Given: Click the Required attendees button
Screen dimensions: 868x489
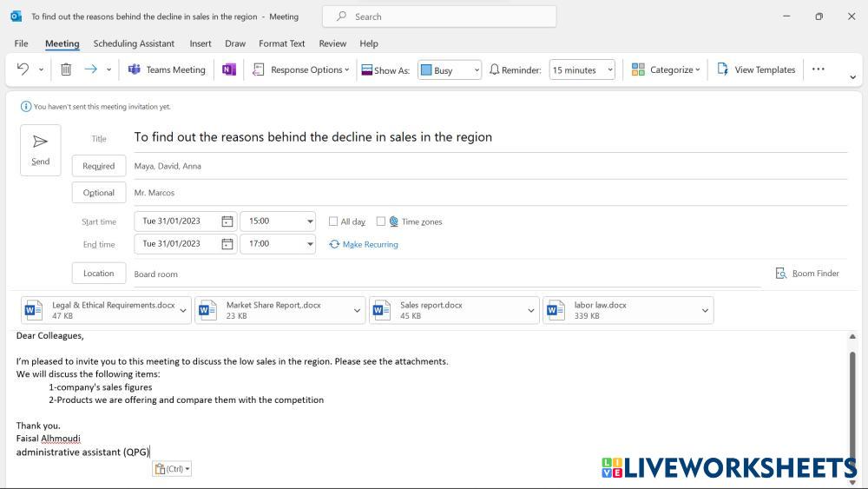Looking at the screenshot, I should click(99, 166).
